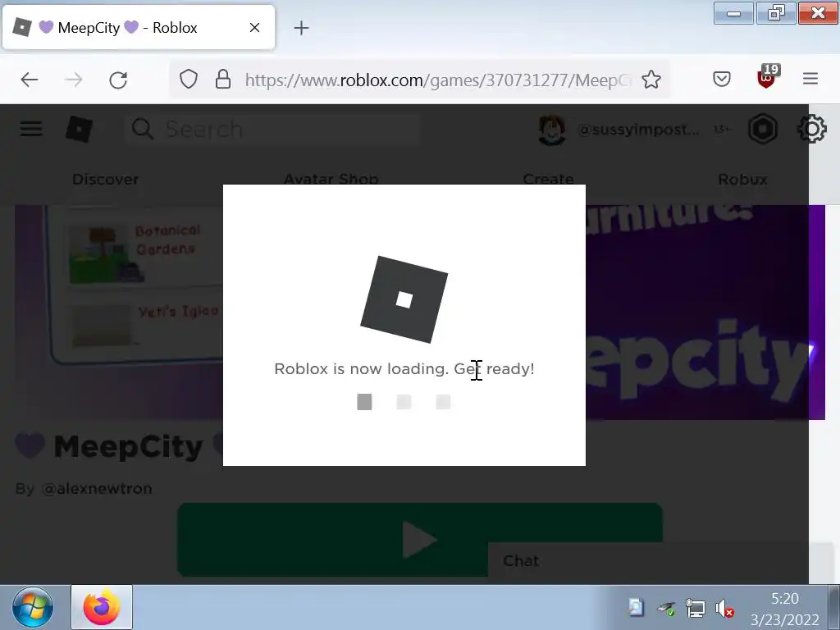The height and width of the screenshot is (630, 840).
Task: Open the Create section
Action: pos(548,179)
